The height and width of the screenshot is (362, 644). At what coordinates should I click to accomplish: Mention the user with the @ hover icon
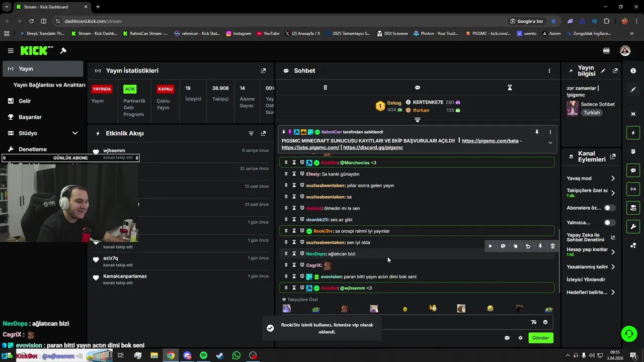[503, 246]
